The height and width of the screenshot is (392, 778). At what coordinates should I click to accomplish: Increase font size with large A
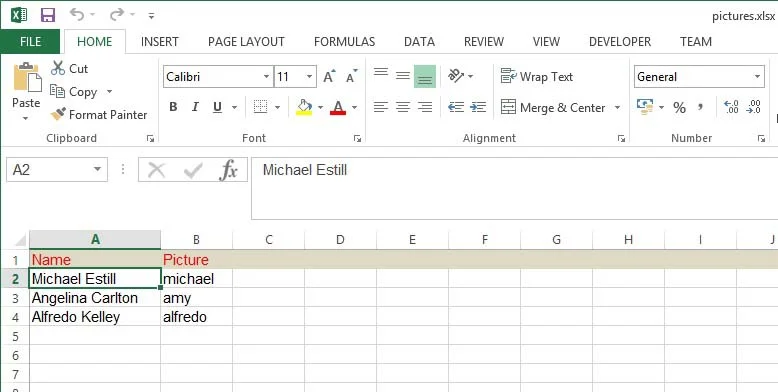pyautogui.click(x=329, y=76)
